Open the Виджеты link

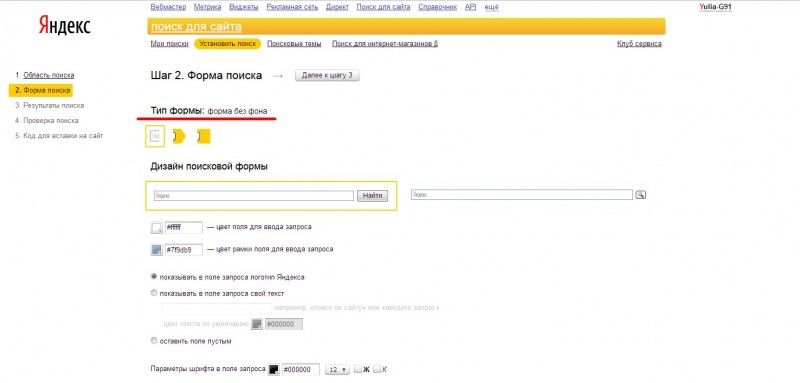(x=244, y=7)
